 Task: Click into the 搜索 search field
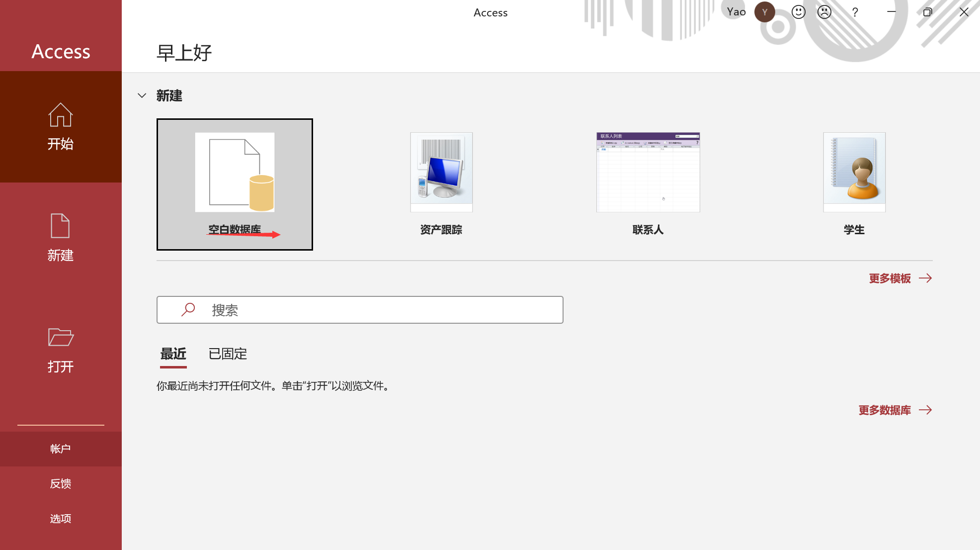coord(378,310)
